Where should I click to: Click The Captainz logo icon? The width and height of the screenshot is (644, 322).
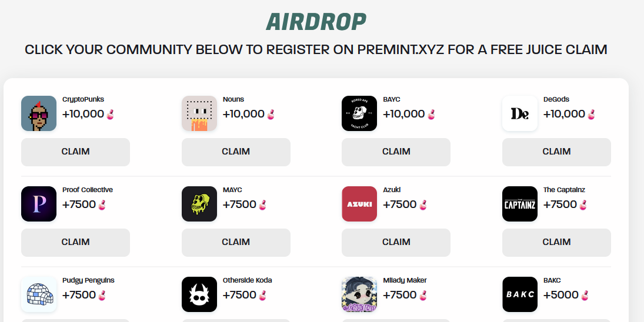click(x=519, y=204)
